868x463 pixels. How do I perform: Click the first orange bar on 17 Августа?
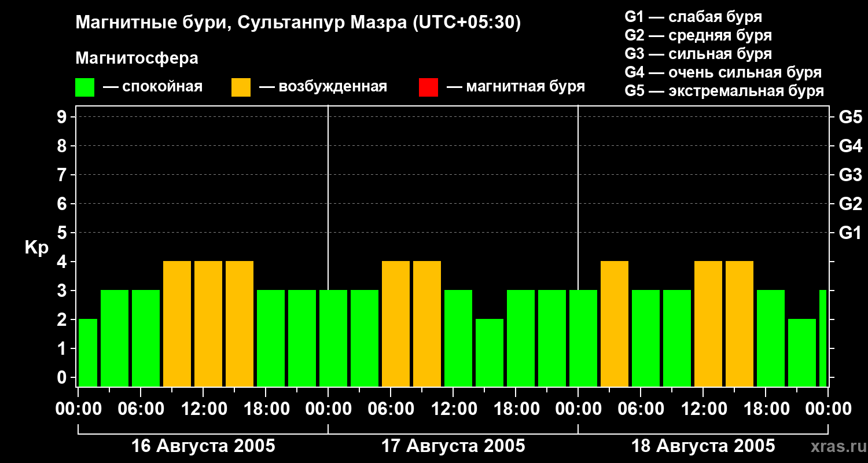point(396,324)
